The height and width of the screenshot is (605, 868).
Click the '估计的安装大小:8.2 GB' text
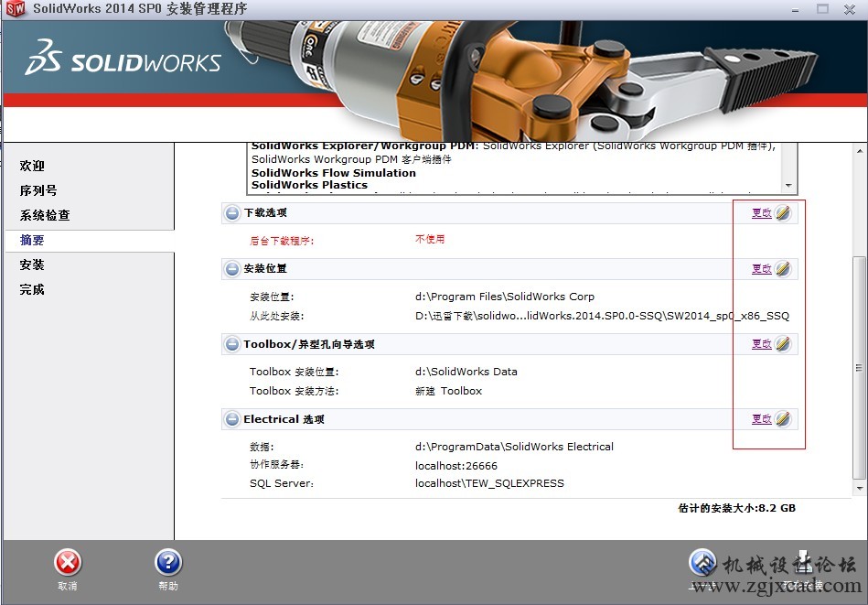[737, 508]
